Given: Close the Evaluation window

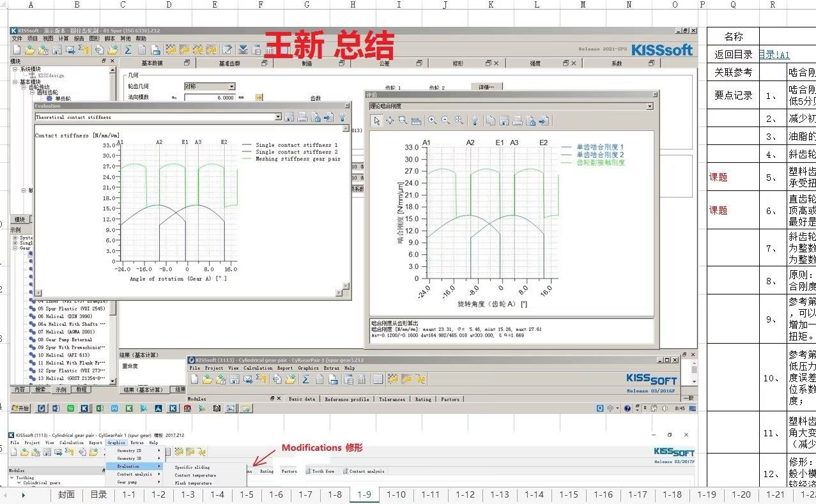Looking at the screenshot, I should [x=347, y=106].
